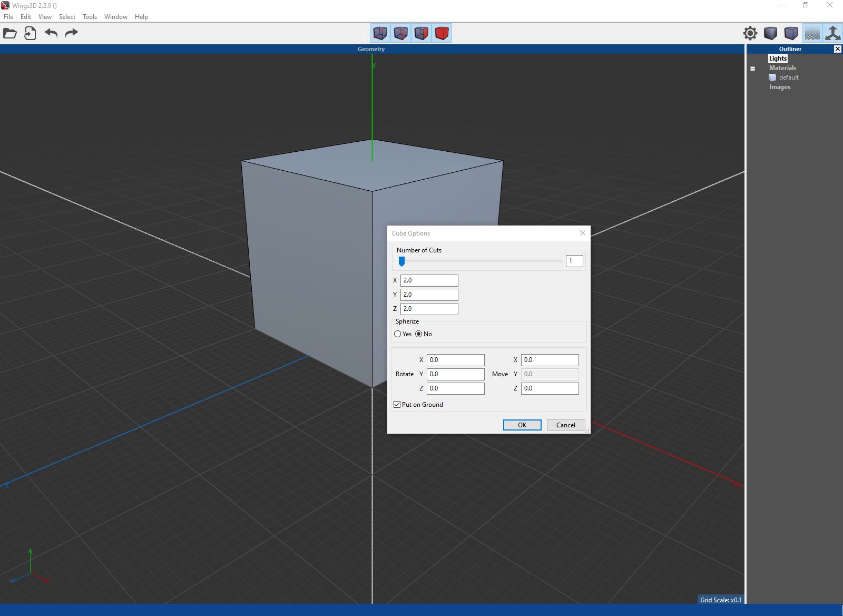This screenshot has width=843, height=616.
Task: Click the Redo arrow icon
Action: pyautogui.click(x=71, y=33)
